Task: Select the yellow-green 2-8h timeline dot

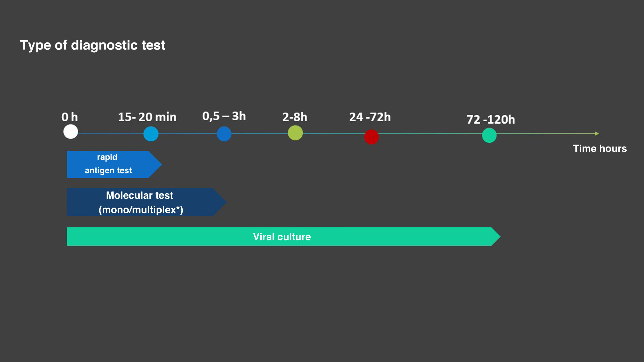Action: click(x=295, y=133)
